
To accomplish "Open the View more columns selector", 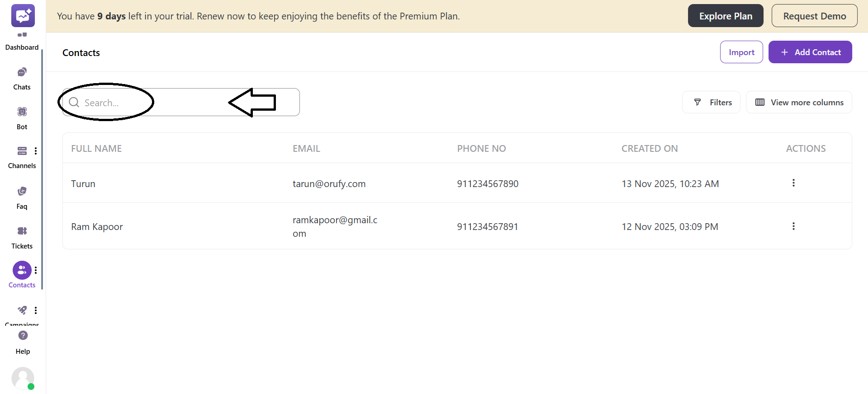I will click(799, 102).
